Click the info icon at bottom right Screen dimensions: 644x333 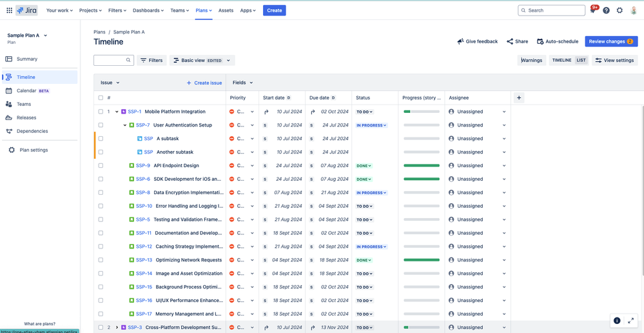pos(617,321)
